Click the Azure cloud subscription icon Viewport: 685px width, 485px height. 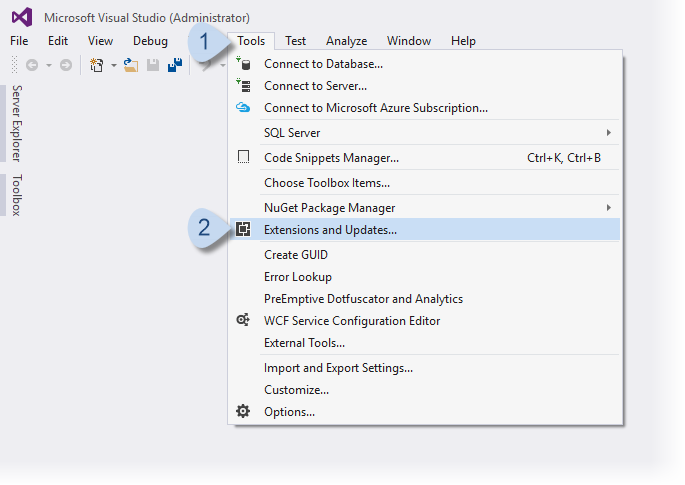[243, 108]
